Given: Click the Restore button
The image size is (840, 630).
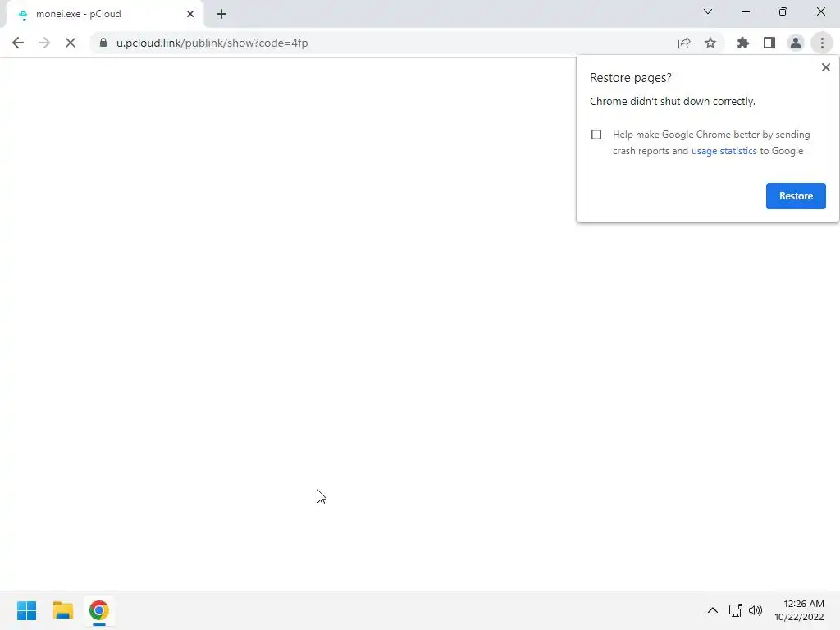Looking at the screenshot, I should [x=796, y=196].
